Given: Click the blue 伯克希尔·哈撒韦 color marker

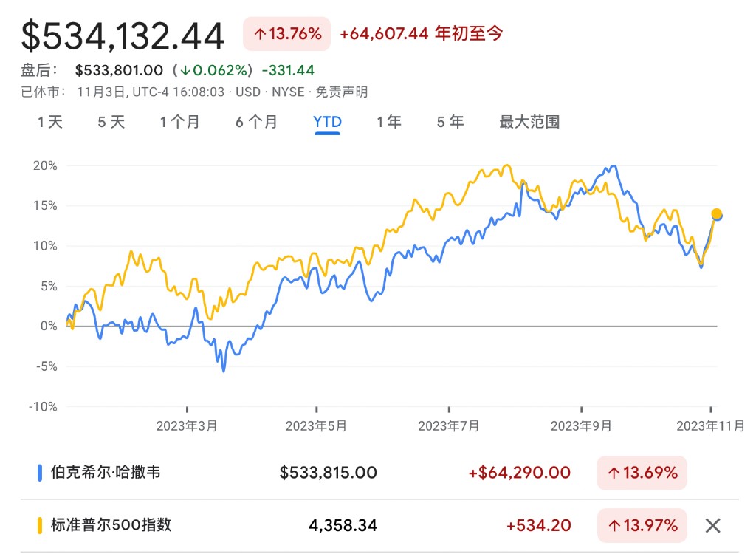Looking at the screenshot, I should point(39,473).
